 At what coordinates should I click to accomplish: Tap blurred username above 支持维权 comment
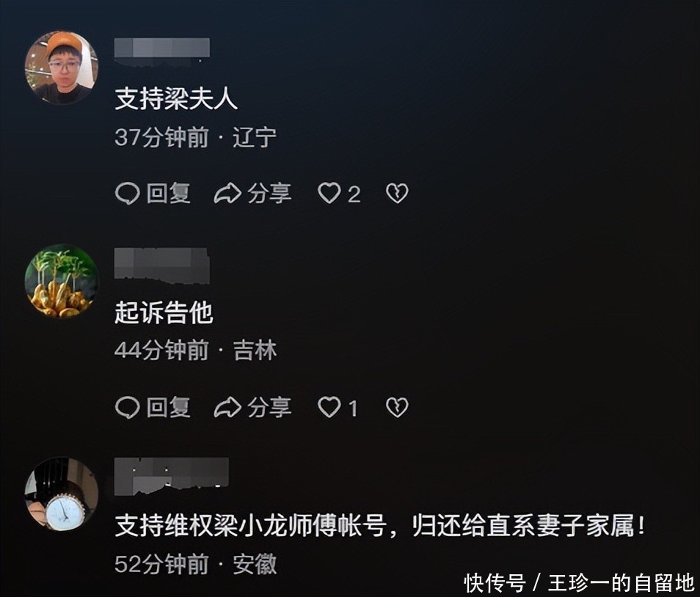tap(172, 476)
